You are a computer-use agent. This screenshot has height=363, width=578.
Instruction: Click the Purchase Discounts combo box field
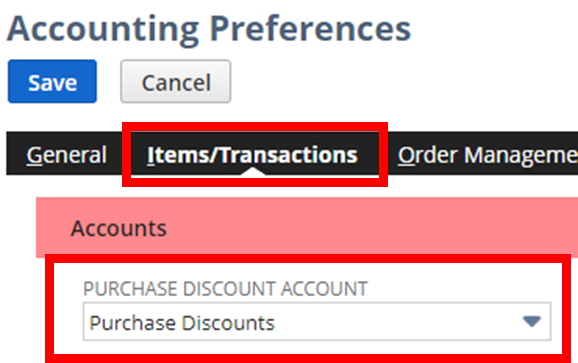point(317,322)
